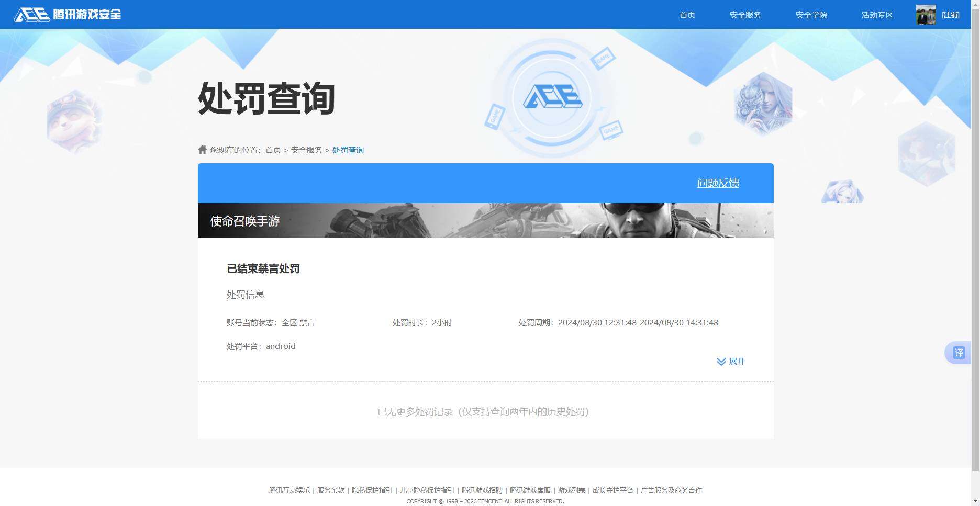This screenshot has height=506, width=980.
Task: Open the floating translate (译) tool
Action: (960, 353)
